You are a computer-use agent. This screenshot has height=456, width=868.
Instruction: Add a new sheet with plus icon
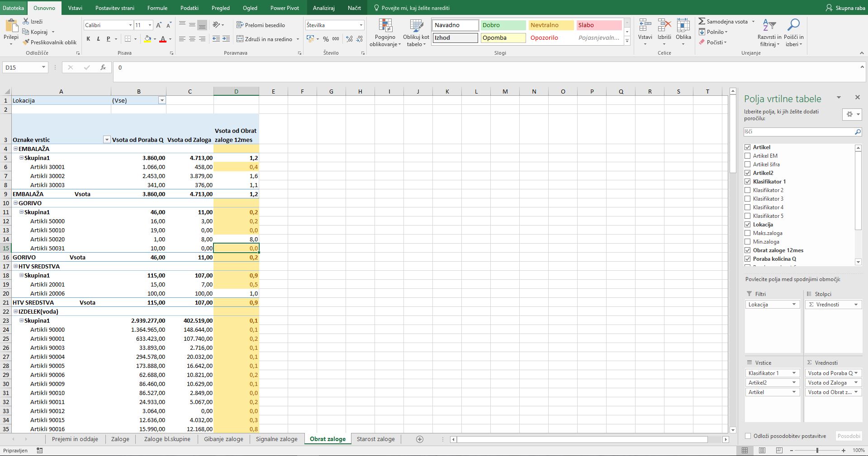pos(420,439)
